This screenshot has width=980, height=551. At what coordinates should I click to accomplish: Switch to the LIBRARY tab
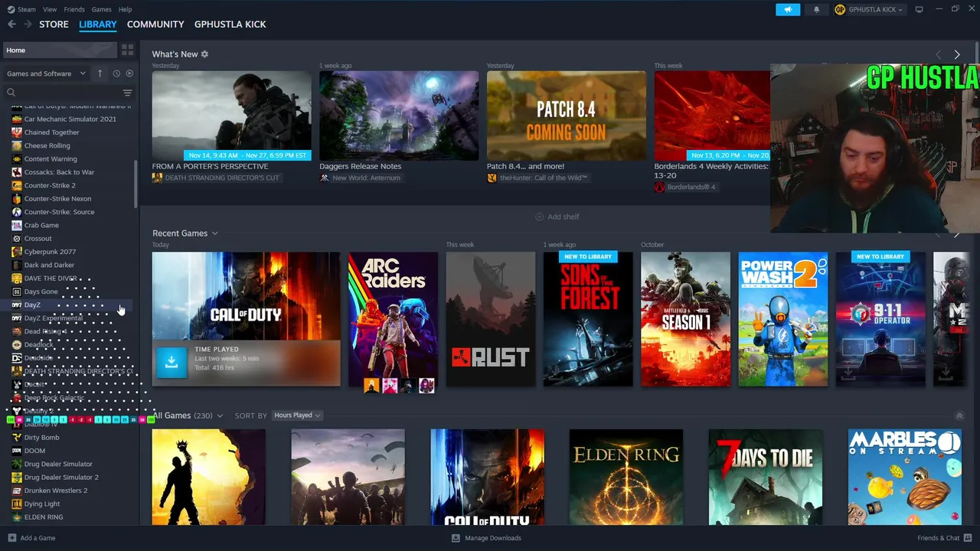[x=98, y=24]
